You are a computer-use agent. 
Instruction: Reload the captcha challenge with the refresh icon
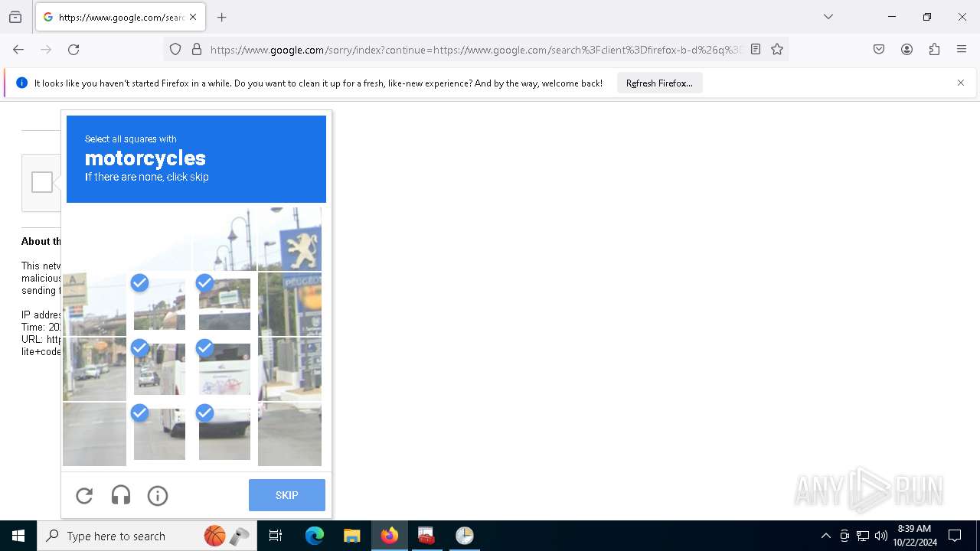84,496
